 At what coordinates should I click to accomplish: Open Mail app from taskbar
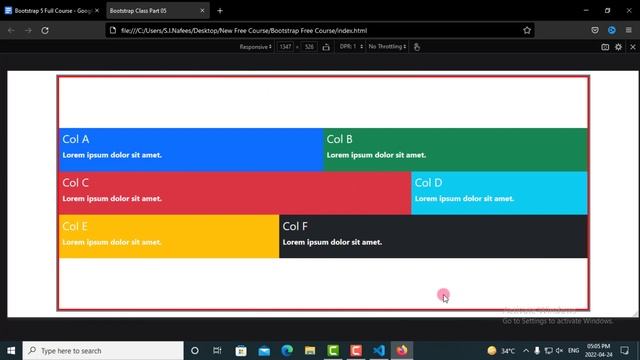(x=264, y=351)
